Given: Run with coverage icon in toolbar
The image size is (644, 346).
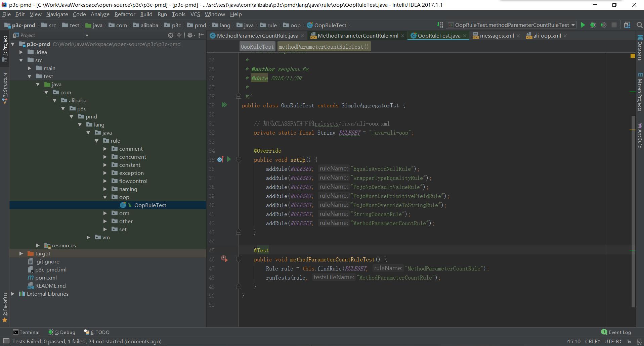Looking at the screenshot, I should (604, 25).
